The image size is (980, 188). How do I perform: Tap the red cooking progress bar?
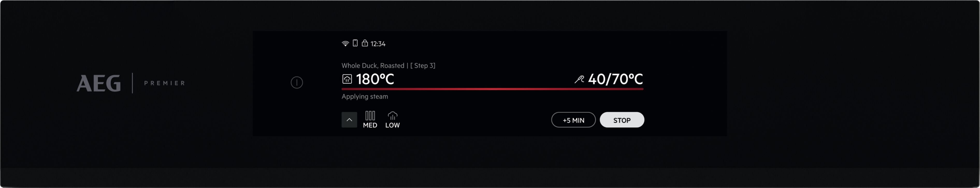(x=492, y=89)
